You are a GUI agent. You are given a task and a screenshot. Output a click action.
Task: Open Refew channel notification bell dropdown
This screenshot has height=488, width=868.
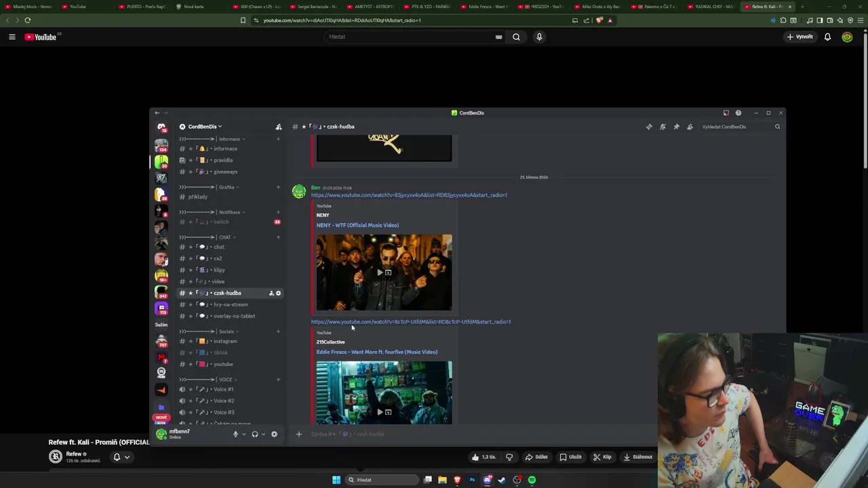(121, 457)
